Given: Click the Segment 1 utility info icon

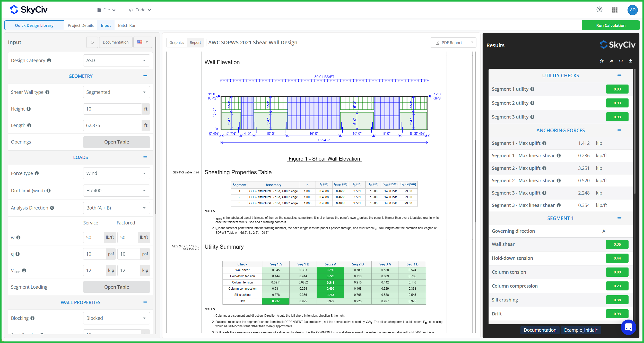Looking at the screenshot, I should (532, 89).
